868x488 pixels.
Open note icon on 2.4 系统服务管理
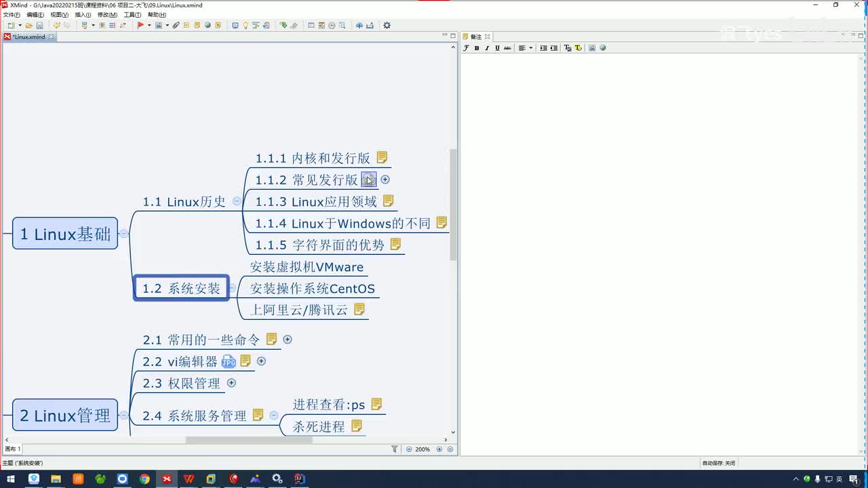click(x=258, y=415)
